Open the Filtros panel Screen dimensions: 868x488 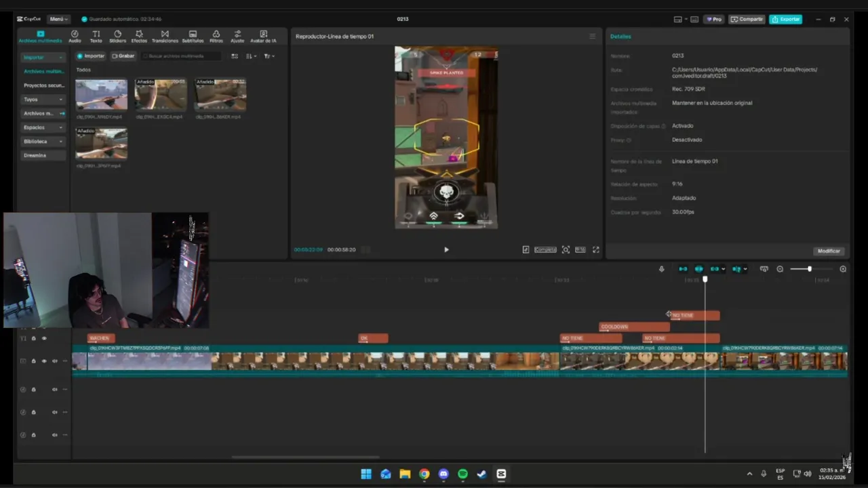[216, 37]
